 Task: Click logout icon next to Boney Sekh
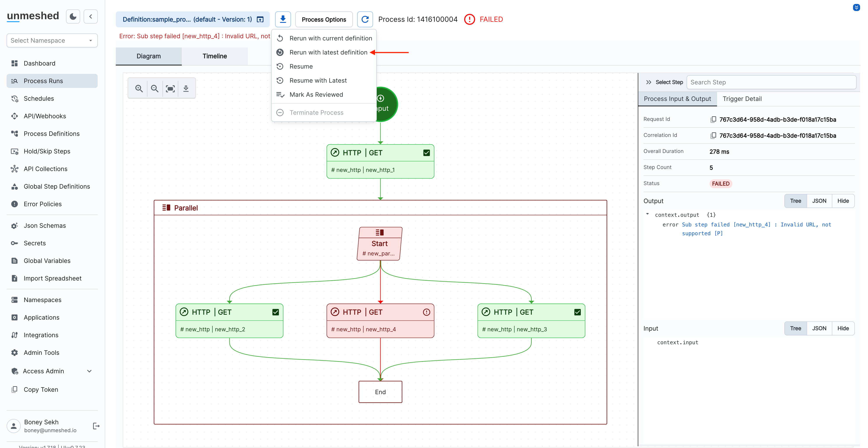[96, 426]
